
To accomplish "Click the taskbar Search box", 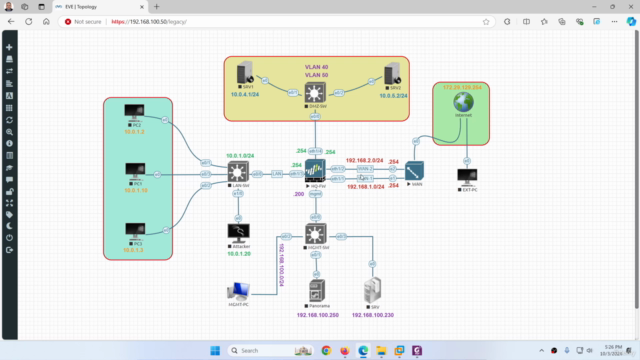I will pos(270,351).
